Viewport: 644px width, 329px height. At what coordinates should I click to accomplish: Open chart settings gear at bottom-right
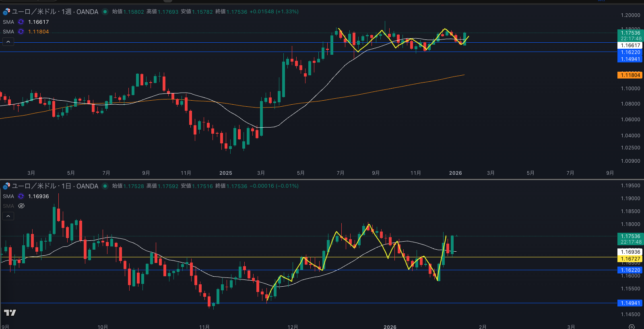pyautogui.click(x=632, y=327)
